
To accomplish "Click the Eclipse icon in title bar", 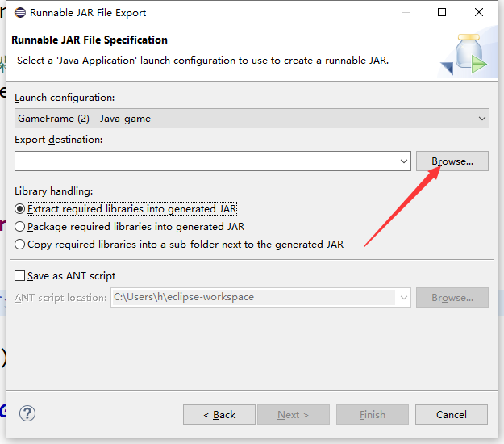I will coord(19,13).
